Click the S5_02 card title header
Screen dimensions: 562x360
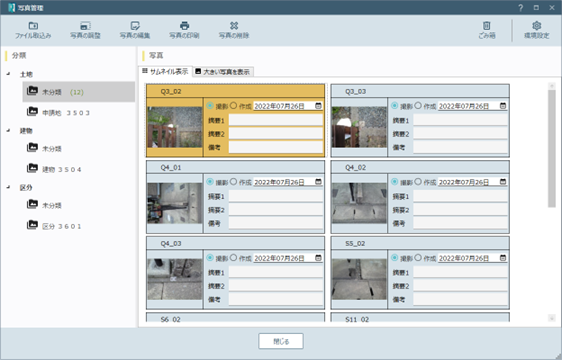point(420,243)
